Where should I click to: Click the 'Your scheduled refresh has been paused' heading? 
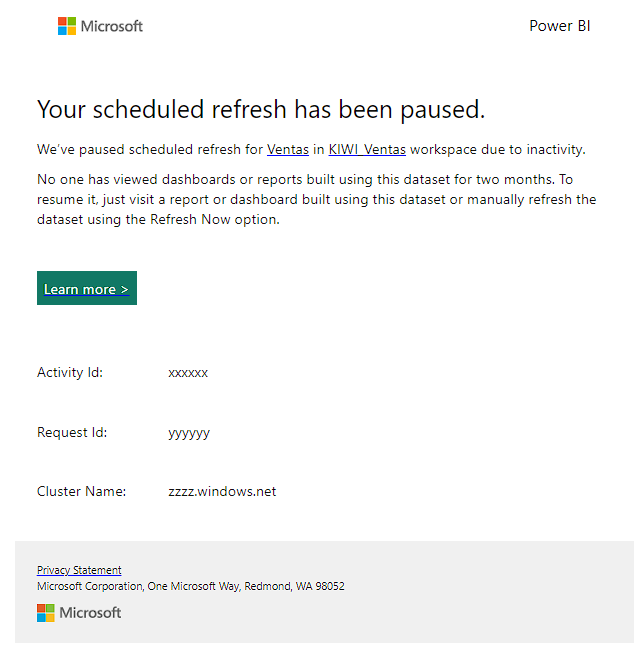261,110
